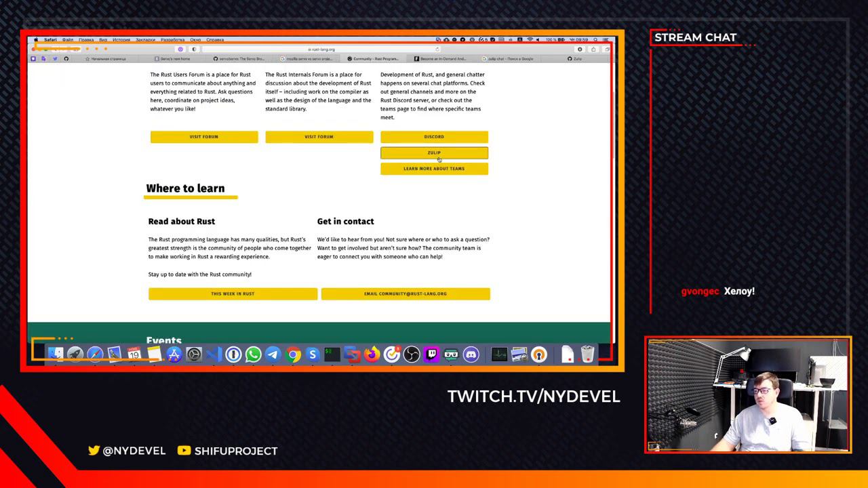The image size is (868, 488).
Task: Focus the rust-lang.org address bar
Action: (x=321, y=49)
